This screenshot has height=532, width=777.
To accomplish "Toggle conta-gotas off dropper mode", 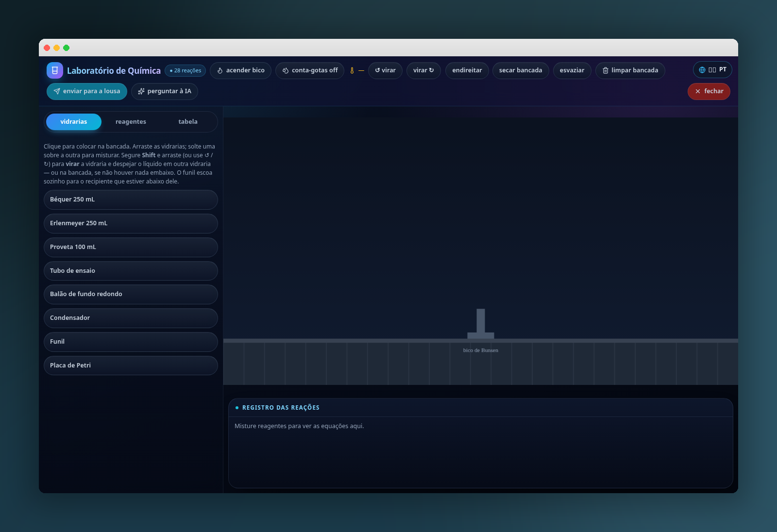I will (x=310, y=70).
